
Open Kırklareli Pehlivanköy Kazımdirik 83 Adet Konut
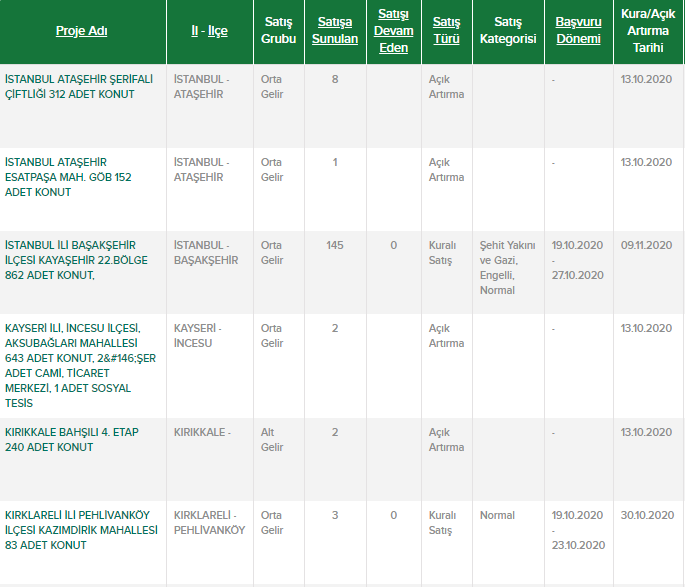(80, 530)
